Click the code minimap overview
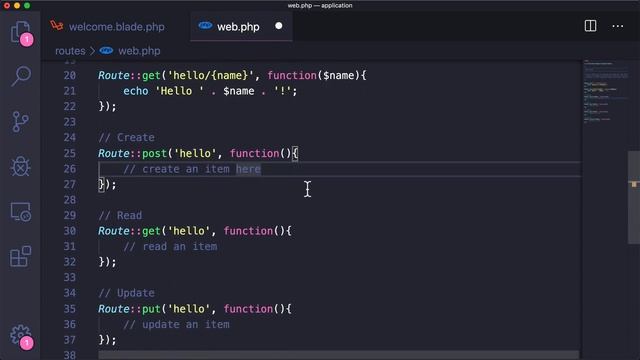The height and width of the screenshot is (360, 640). [605, 92]
